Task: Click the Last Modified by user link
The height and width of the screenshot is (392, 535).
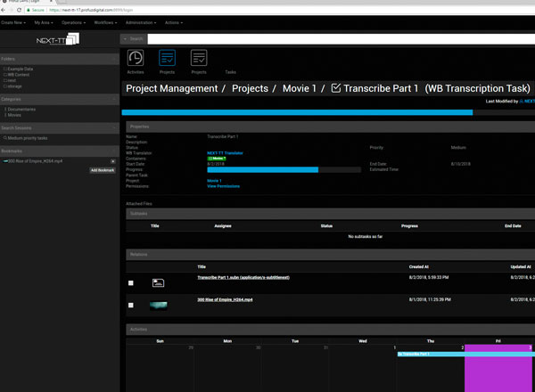Action: point(527,102)
